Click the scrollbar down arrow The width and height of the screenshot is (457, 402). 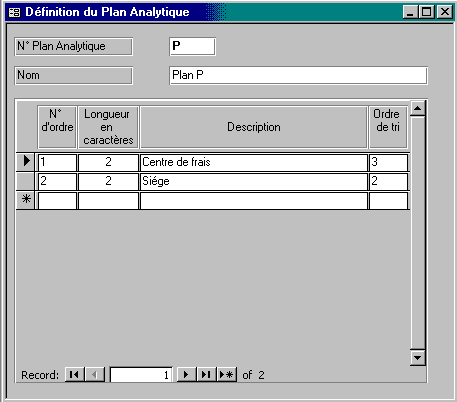pos(417,358)
